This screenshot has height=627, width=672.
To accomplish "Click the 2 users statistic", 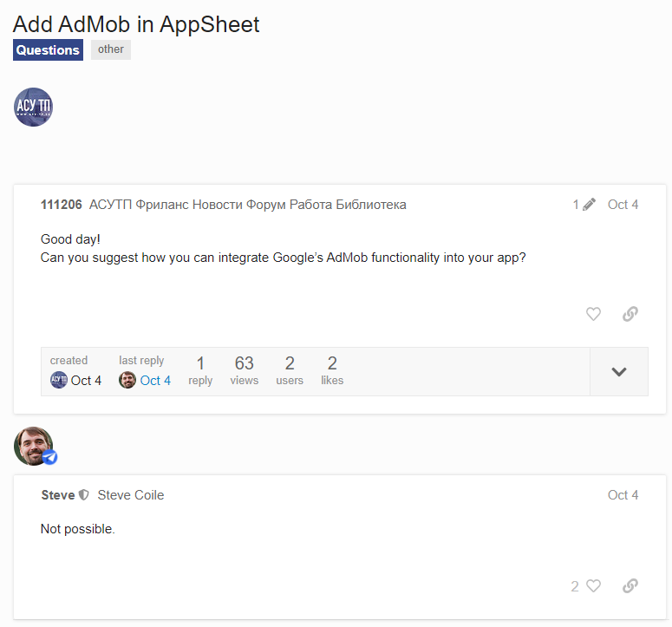I will 290,371.
